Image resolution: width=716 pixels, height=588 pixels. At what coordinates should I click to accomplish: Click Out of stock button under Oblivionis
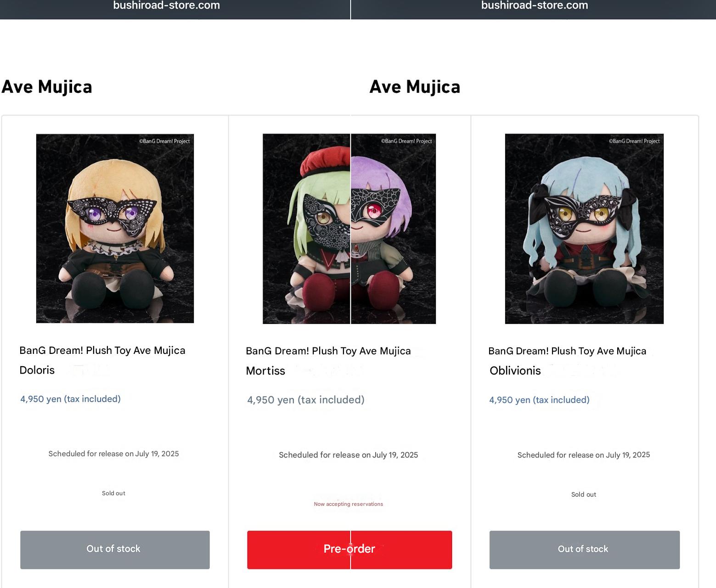point(584,550)
